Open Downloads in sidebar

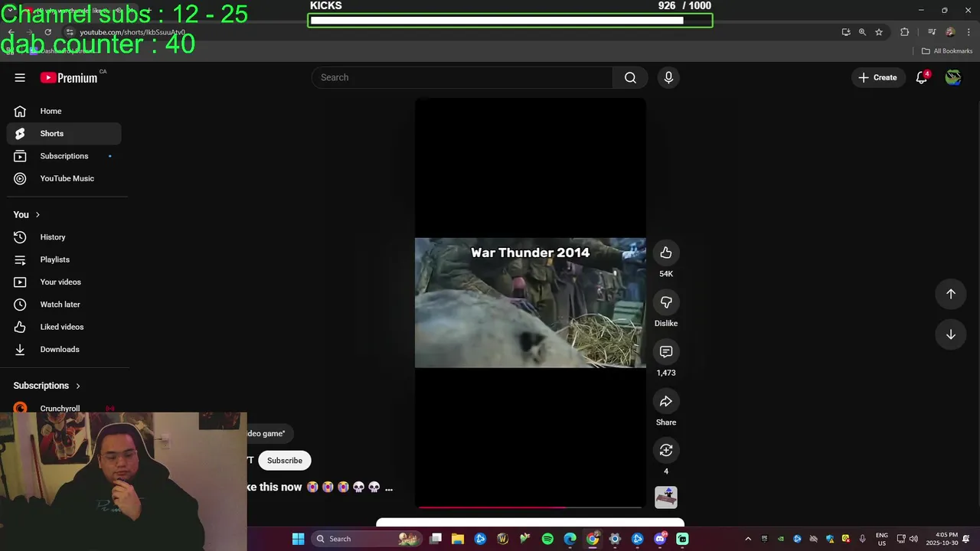click(x=64, y=349)
